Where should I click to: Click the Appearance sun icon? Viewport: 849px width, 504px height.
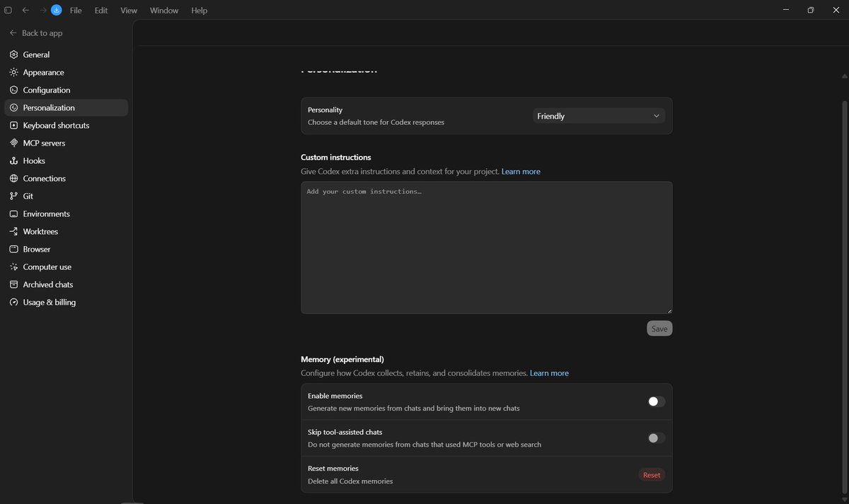[x=13, y=72]
